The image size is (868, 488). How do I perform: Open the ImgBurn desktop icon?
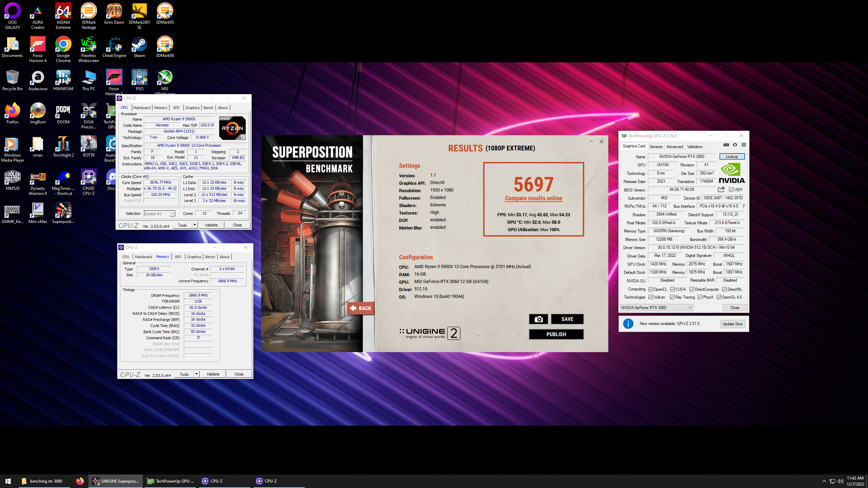click(38, 113)
